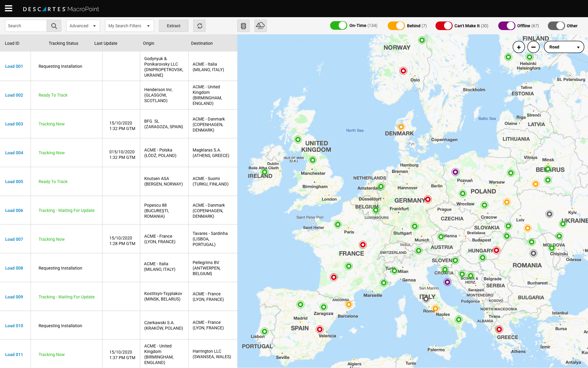
Task: Open the My Search Filters dropdown
Action: click(129, 26)
